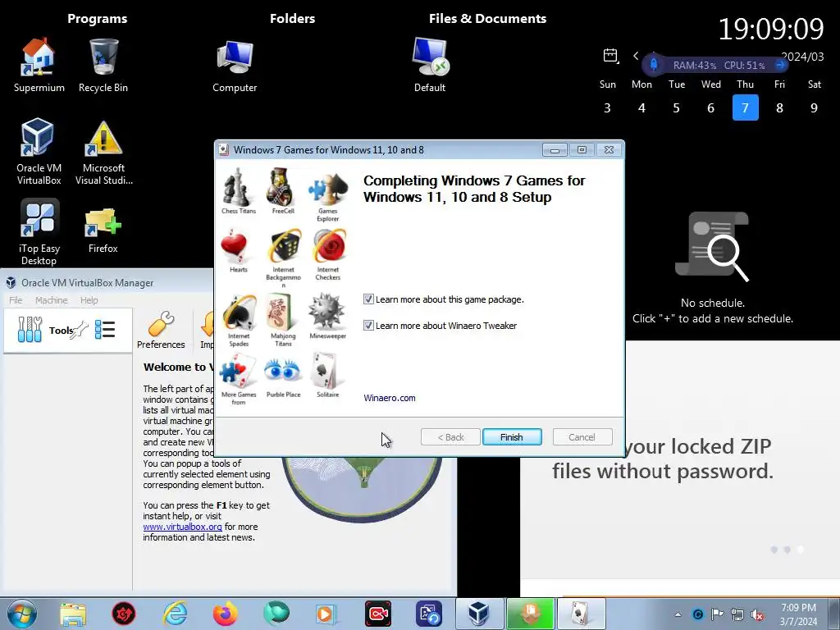Screen dimensions: 840x630
Task: Select Computer desktop icon
Action: point(235,65)
